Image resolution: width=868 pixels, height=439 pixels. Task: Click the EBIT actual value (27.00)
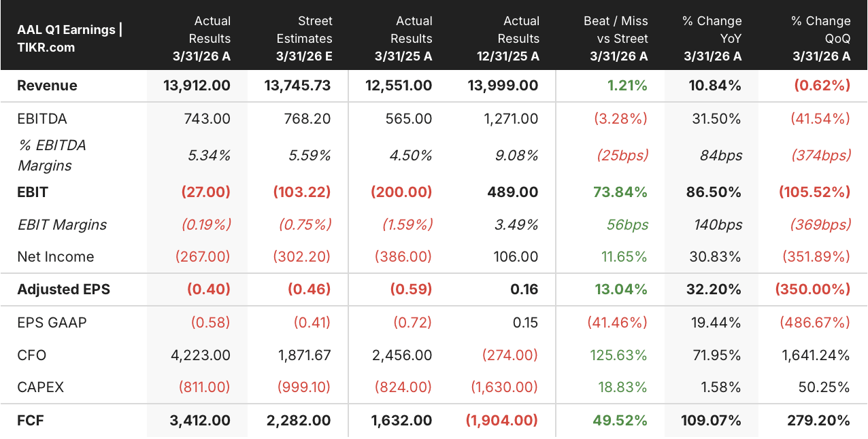click(206, 192)
